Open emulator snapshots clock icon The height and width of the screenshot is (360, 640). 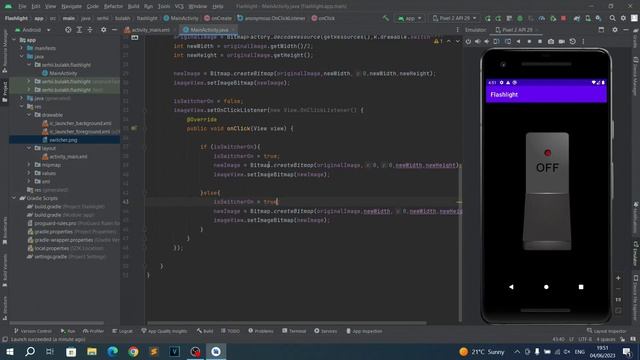click(573, 41)
